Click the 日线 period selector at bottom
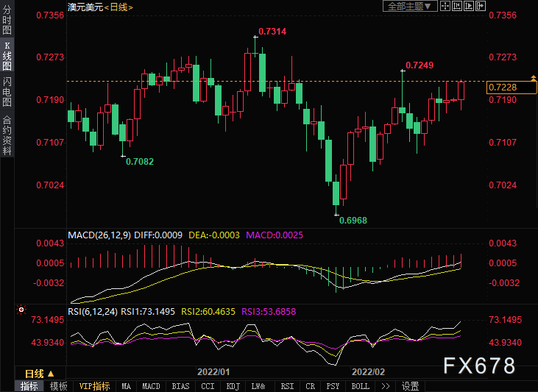Viewport: 538px width, 392px height. tap(40, 374)
